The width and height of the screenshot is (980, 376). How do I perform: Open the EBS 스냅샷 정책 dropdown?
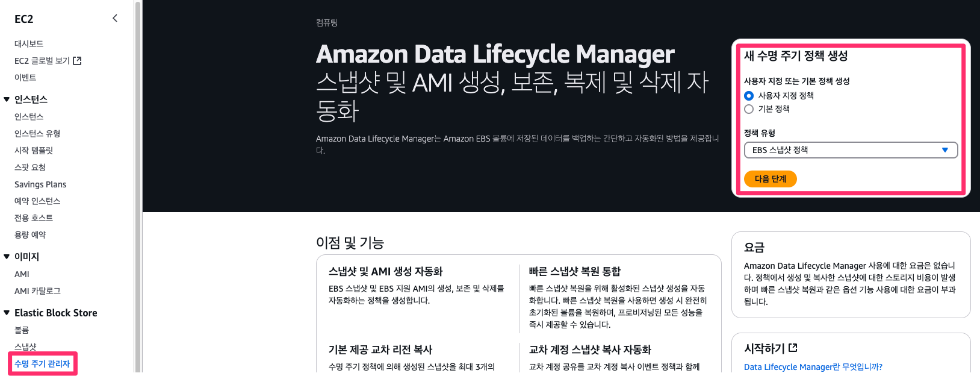point(851,150)
